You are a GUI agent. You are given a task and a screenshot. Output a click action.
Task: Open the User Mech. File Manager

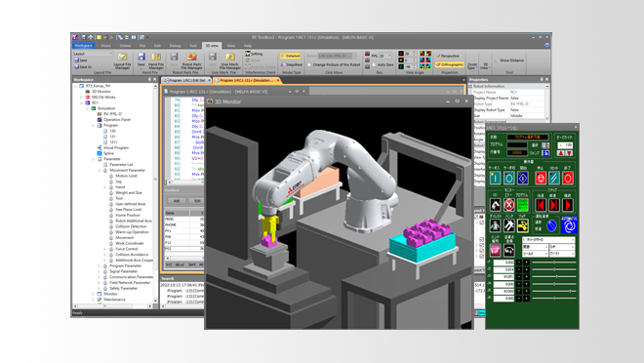click(x=230, y=60)
